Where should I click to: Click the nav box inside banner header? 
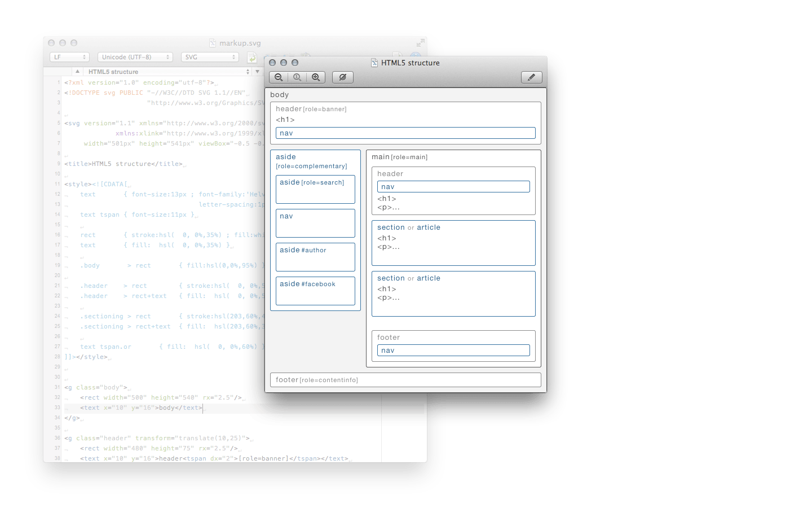405,133
